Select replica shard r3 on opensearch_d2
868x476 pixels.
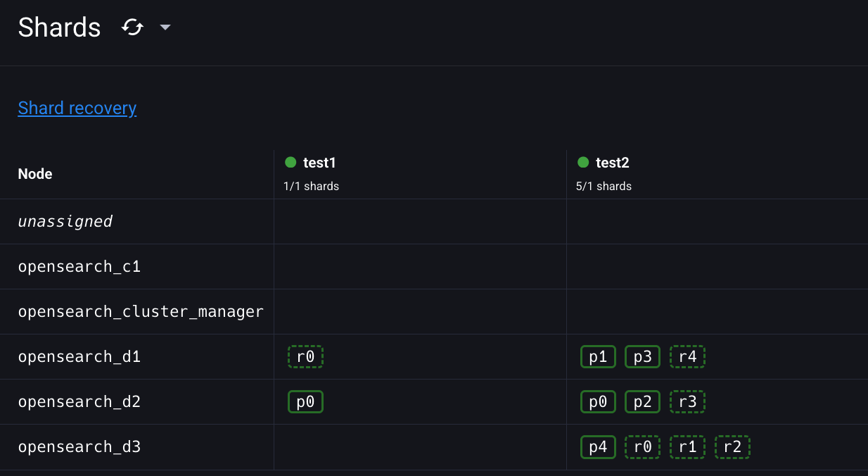(687, 402)
